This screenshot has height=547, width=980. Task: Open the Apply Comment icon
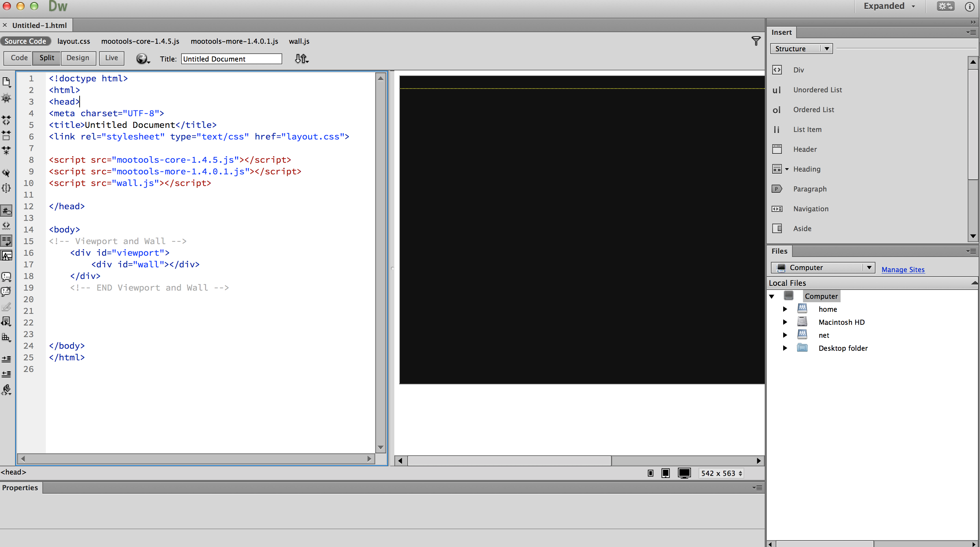[x=6, y=277]
